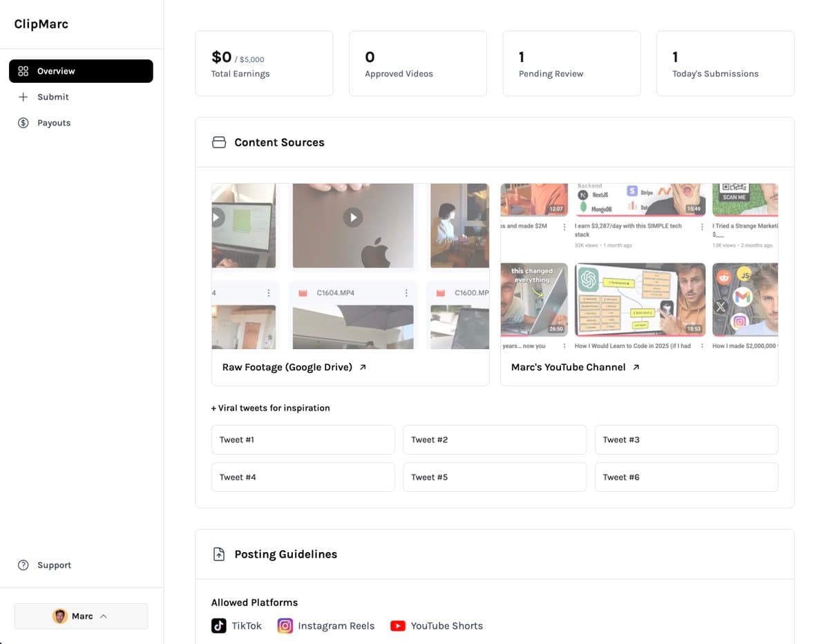Click the Posting Guidelines upload icon

219,554
